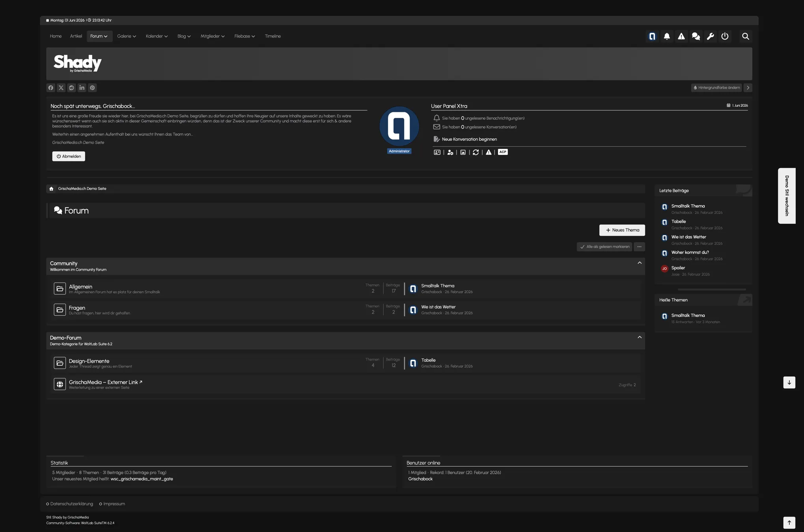Open Smalltalk Thema under Heiße Themen
The width and height of the screenshot is (804, 532).
point(688,316)
